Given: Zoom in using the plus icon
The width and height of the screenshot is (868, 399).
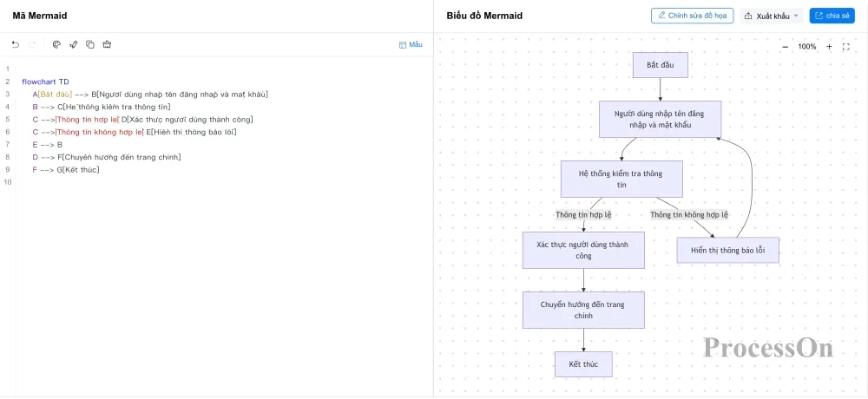Looking at the screenshot, I should (829, 47).
